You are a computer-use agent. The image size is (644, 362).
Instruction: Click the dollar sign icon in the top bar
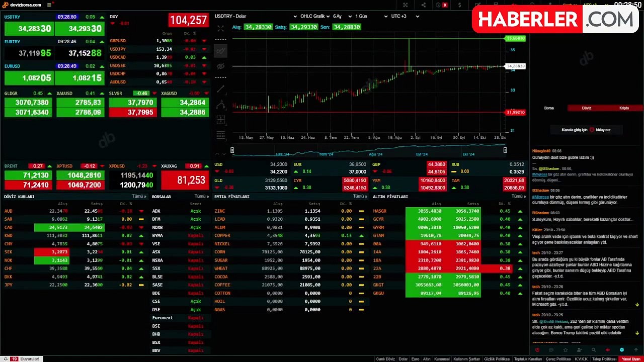(x=459, y=5)
